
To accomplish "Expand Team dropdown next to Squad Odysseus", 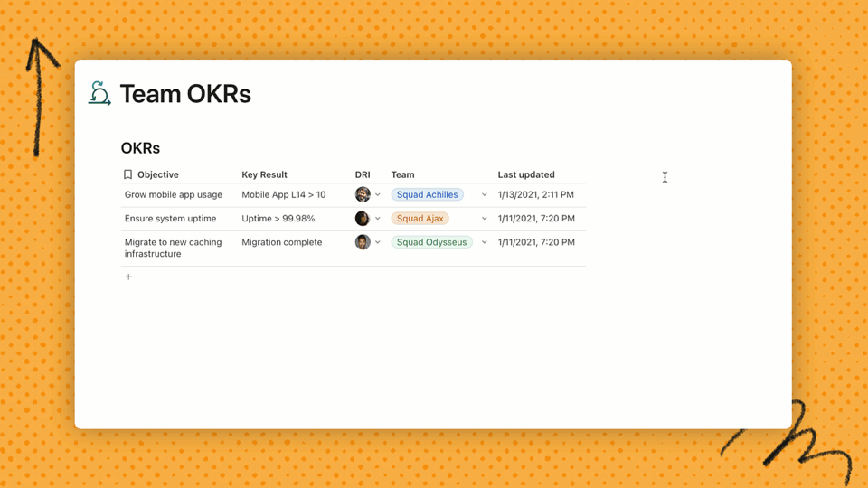I will 485,242.
